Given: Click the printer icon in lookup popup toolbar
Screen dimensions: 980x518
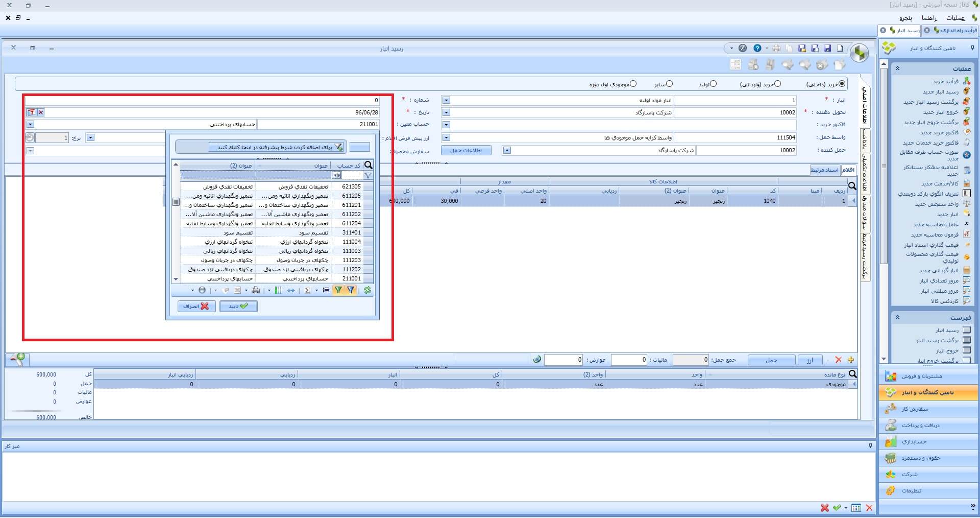Looking at the screenshot, I should (x=255, y=290).
